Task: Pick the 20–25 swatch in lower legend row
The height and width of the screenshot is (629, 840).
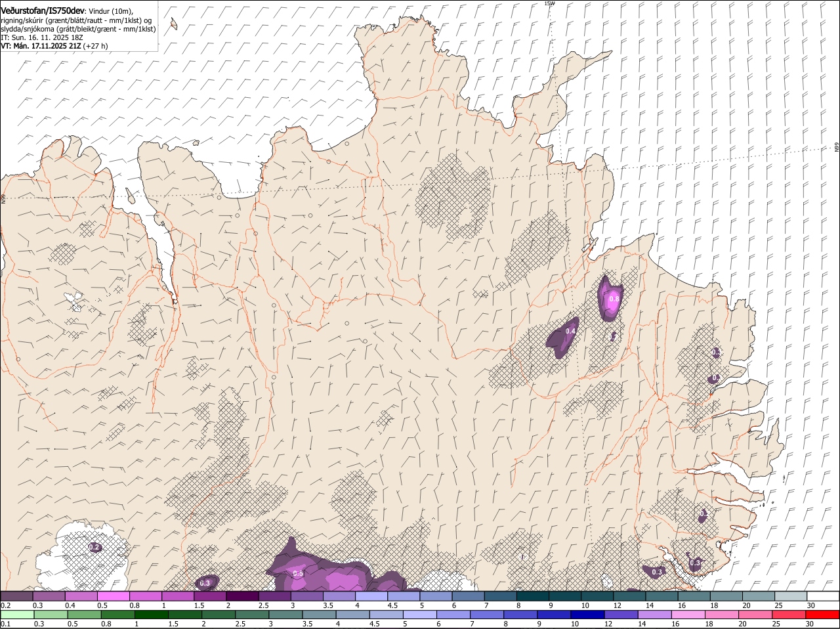Action: 755,615
